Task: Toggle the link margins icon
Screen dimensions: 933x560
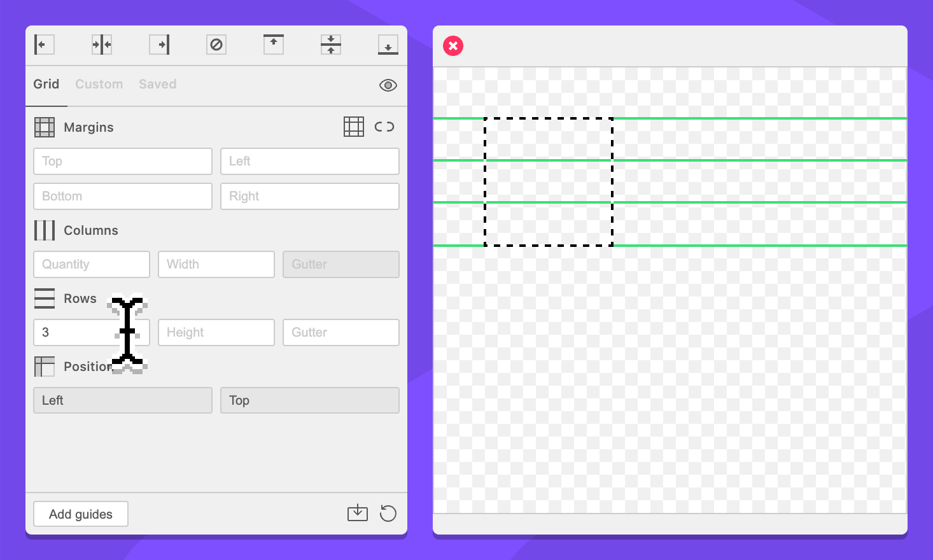Action: pyautogui.click(x=384, y=127)
